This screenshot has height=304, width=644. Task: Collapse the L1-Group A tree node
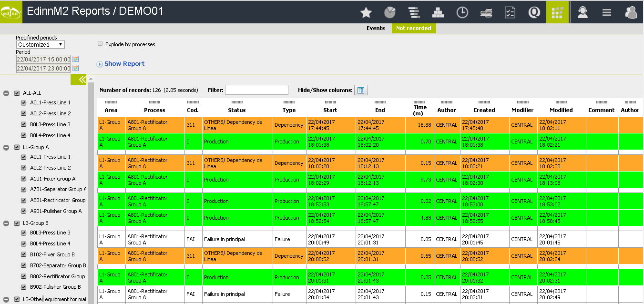[x=7, y=148]
